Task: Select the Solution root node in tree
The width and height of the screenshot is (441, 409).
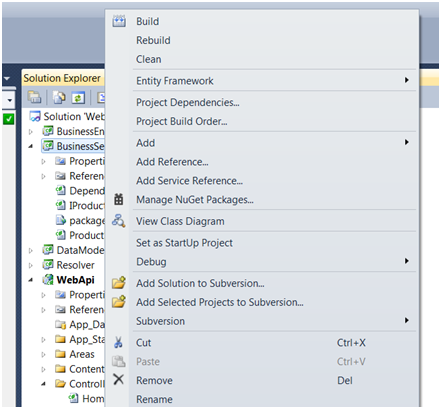Action: (x=67, y=116)
